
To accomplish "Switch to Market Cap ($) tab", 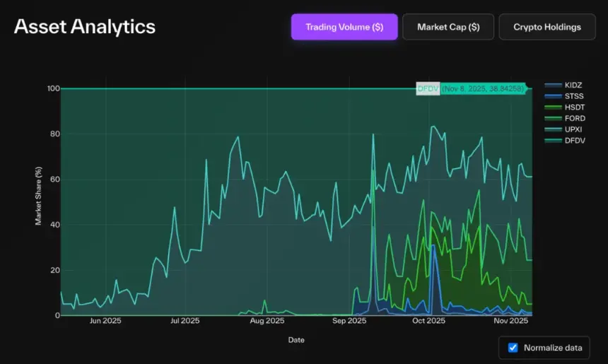I will tap(448, 27).
